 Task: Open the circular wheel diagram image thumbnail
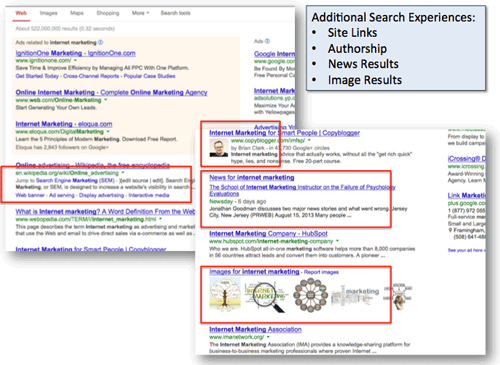point(310,295)
